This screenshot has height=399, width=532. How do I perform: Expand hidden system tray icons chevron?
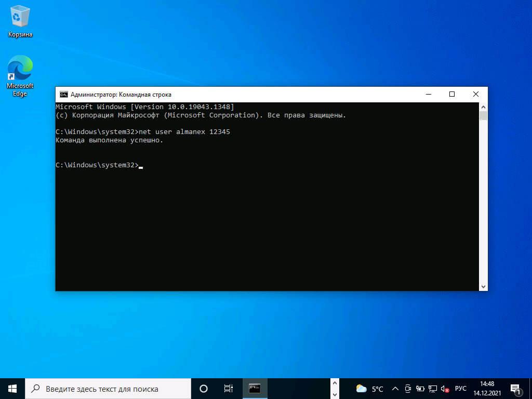[x=395, y=389]
